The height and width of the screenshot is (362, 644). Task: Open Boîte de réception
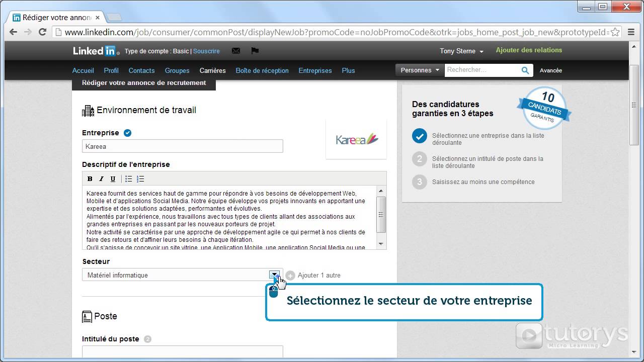click(262, 70)
